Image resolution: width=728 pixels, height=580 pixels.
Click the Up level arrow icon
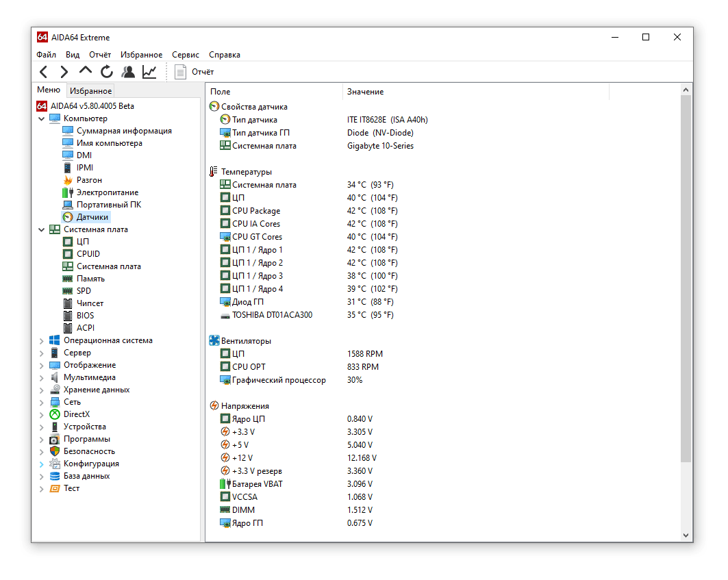[86, 71]
